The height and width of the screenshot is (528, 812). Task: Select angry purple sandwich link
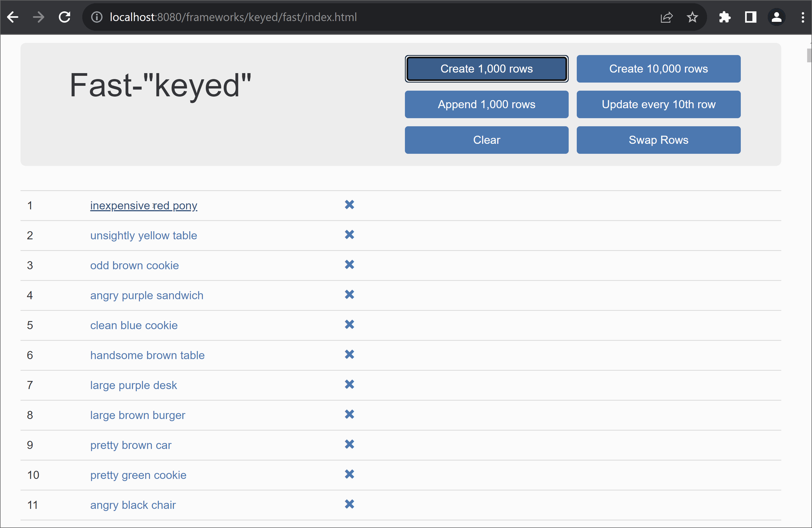pos(147,296)
